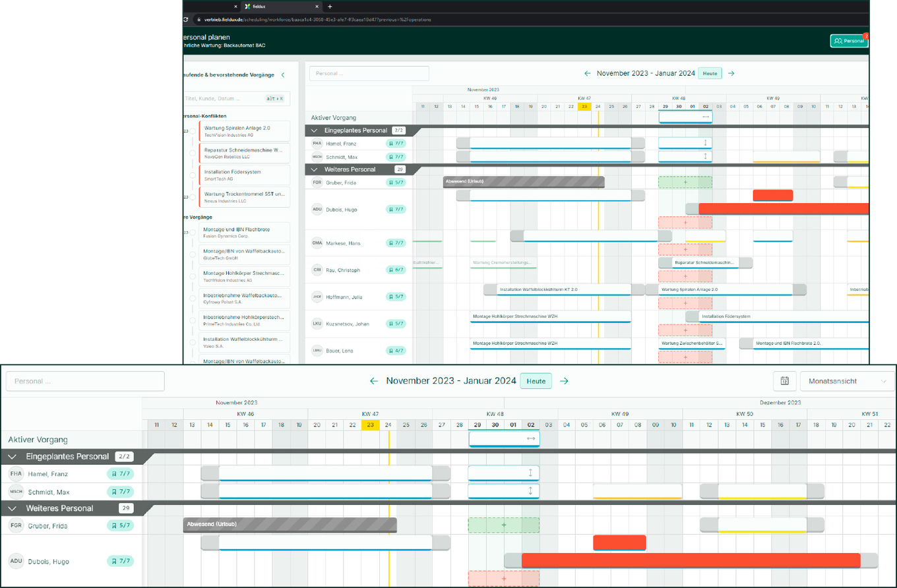Open the Installation Waffelblockkühlturm Valeo S.A. card
The width and height of the screenshot is (897, 588).
244,342
